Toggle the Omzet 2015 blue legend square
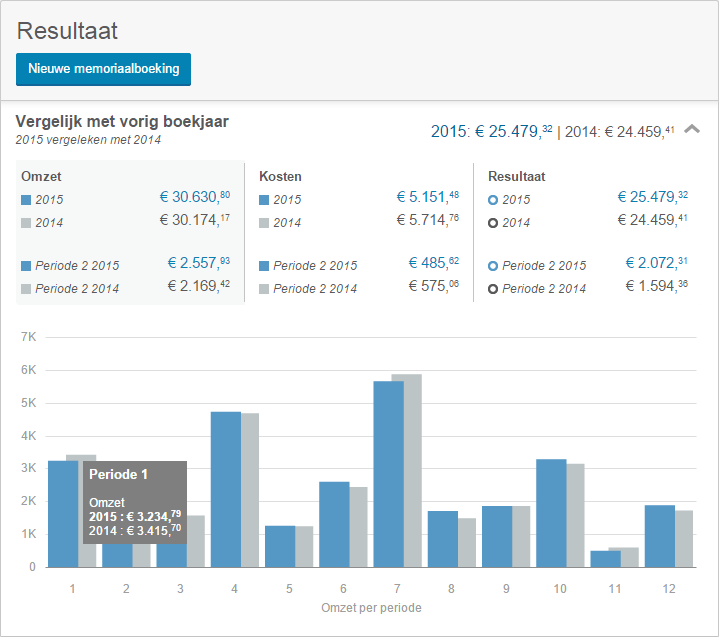 [26, 200]
